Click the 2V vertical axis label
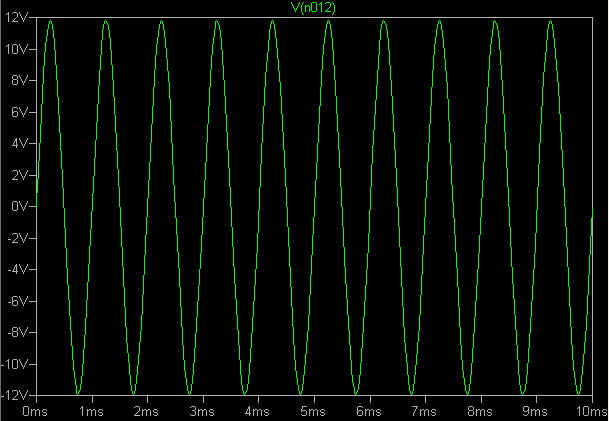Image resolution: width=609 pixels, height=421 pixels. 20,175
